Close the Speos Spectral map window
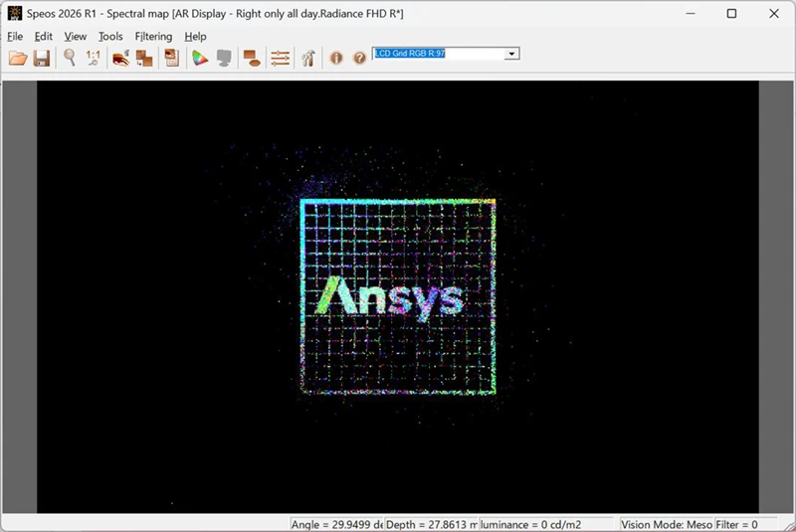The height and width of the screenshot is (532, 796). click(774, 14)
